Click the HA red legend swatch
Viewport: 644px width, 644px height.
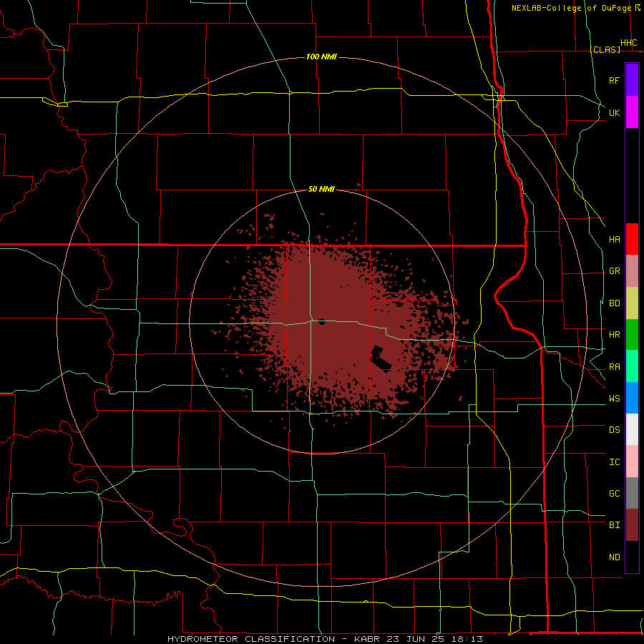(x=632, y=239)
